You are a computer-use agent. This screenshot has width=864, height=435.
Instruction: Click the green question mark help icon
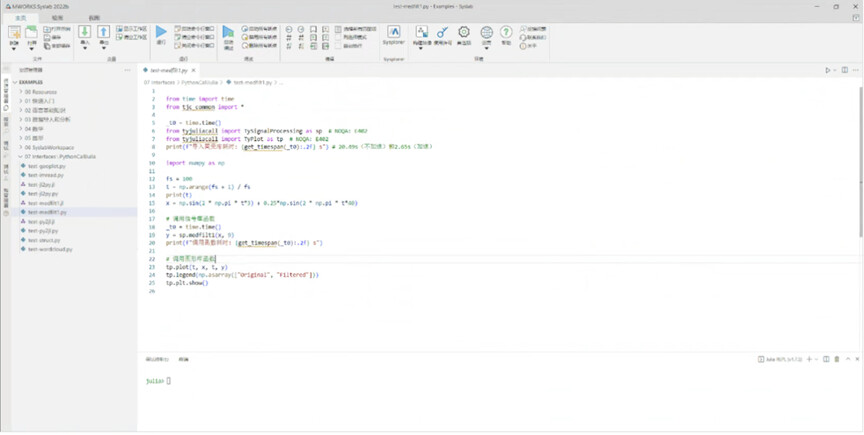[506, 32]
